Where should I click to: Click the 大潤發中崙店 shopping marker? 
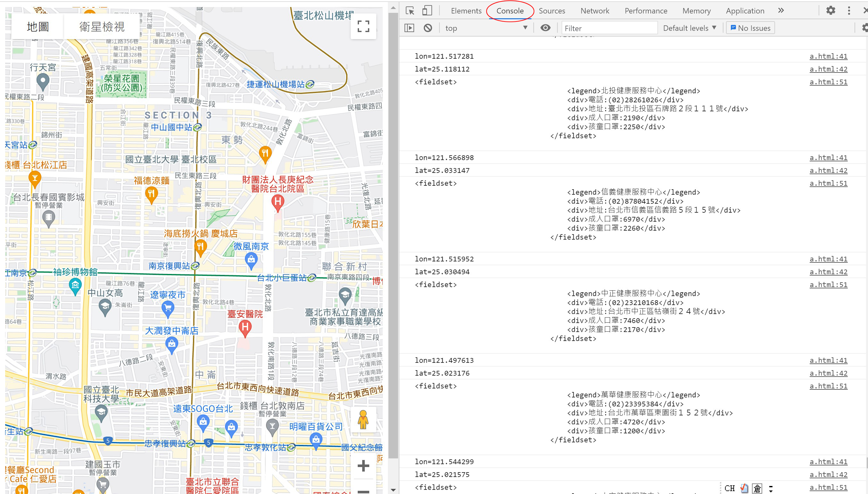pyautogui.click(x=172, y=346)
